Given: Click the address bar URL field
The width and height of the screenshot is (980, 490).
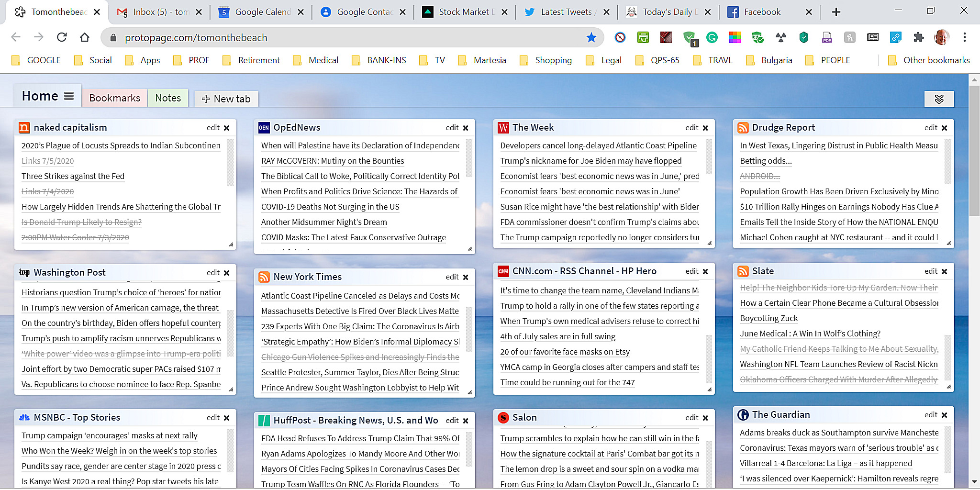Looking at the screenshot, I should pos(352,37).
